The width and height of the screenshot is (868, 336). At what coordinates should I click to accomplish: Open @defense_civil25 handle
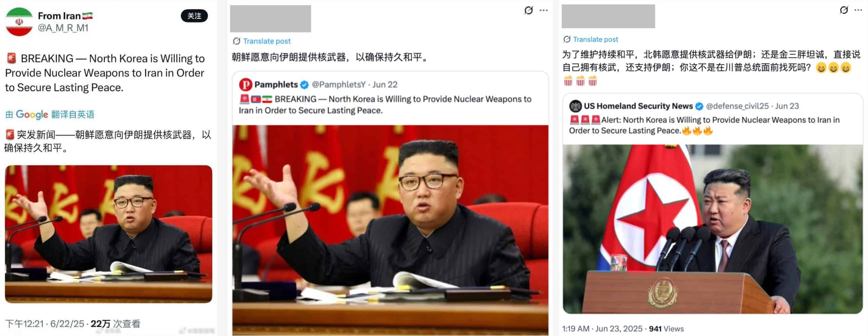pos(737,106)
